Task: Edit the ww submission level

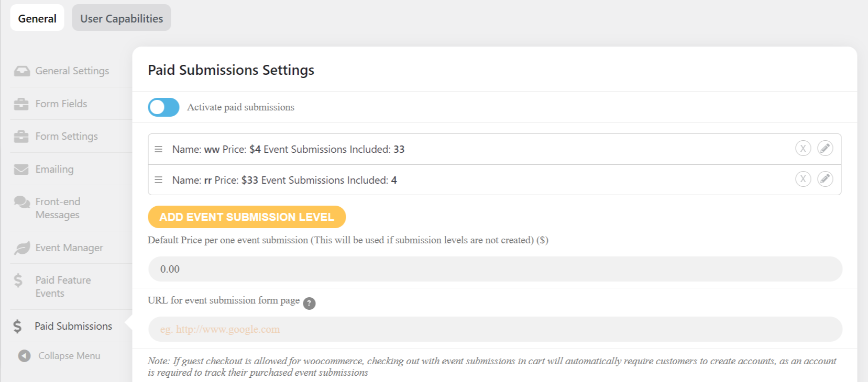Action: coord(825,149)
